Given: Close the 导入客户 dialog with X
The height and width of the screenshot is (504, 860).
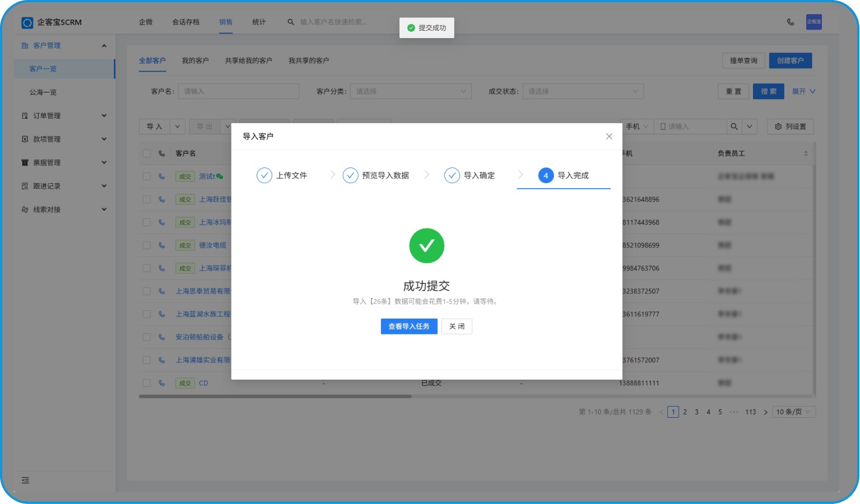Looking at the screenshot, I should (609, 137).
